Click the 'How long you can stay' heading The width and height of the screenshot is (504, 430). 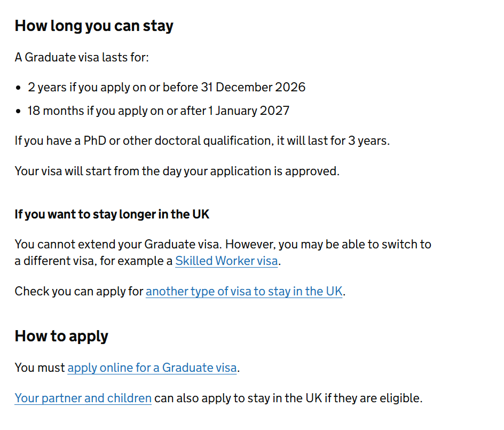click(94, 26)
